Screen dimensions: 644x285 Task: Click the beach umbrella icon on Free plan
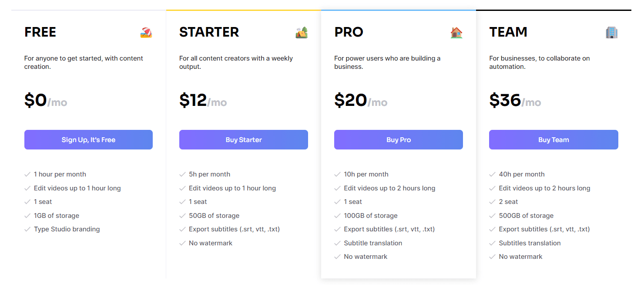click(x=146, y=33)
